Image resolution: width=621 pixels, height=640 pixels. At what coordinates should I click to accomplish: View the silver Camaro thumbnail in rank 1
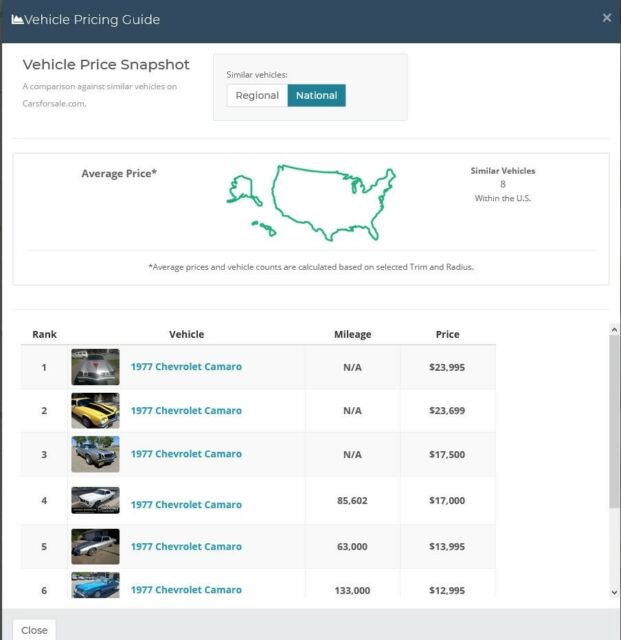click(x=96, y=367)
